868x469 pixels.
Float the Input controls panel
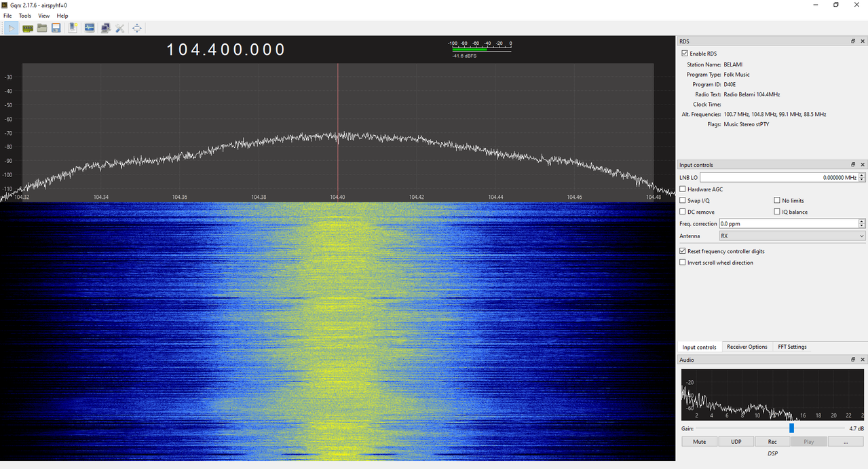point(853,165)
